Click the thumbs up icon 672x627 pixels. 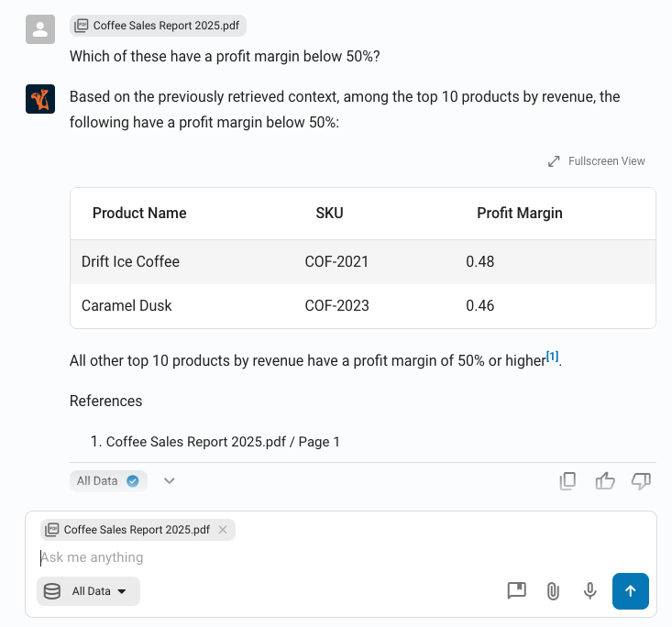[605, 480]
